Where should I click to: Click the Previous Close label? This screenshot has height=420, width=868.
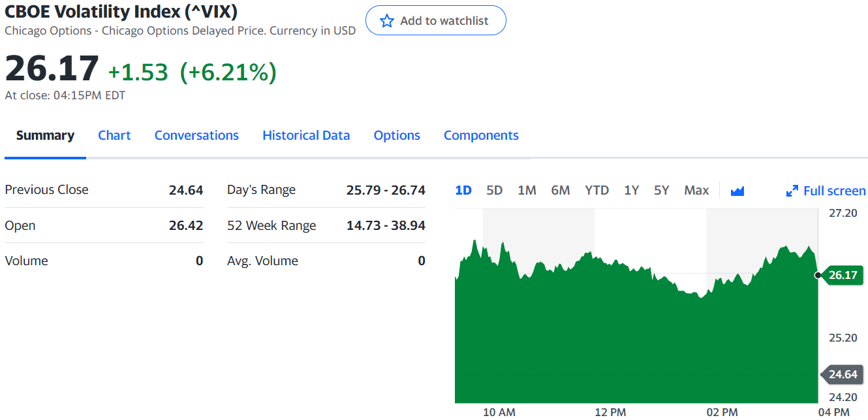tap(46, 189)
